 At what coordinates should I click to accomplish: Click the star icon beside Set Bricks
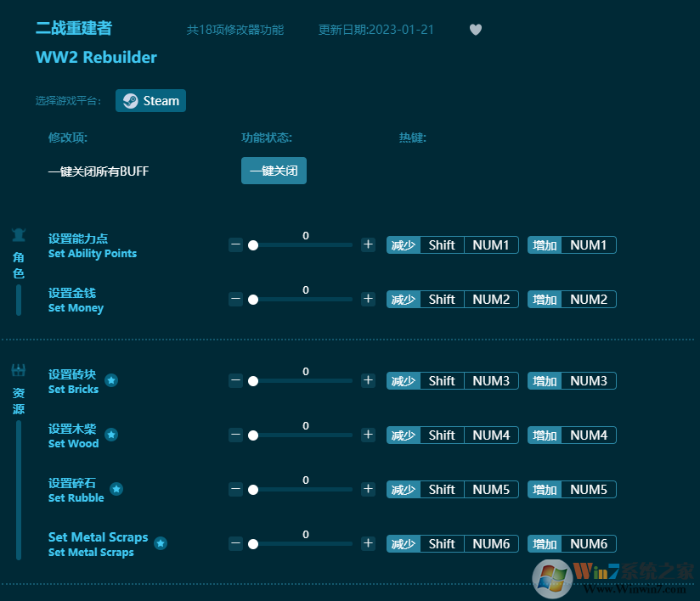click(111, 380)
